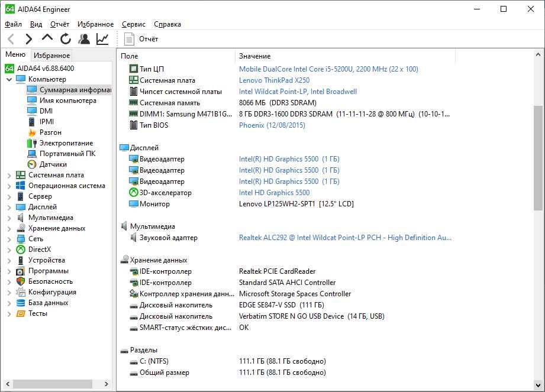Open the Lenovo ThinkPad X250 link

pyautogui.click(x=274, y=80)
